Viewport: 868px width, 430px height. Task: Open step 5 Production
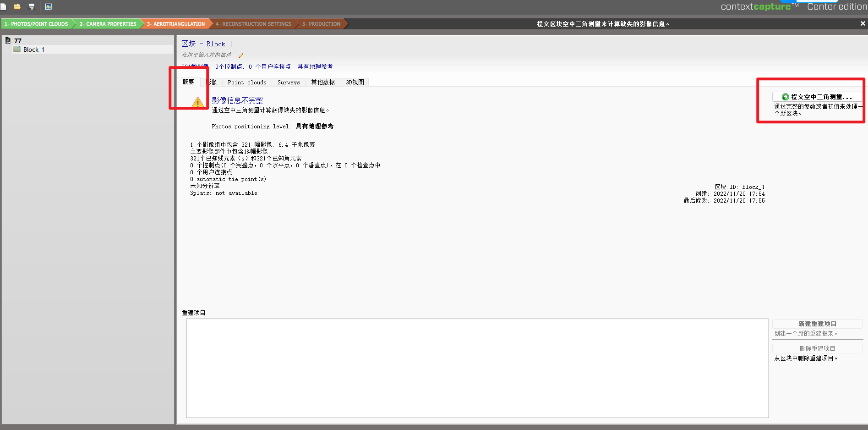coord(321,24)
